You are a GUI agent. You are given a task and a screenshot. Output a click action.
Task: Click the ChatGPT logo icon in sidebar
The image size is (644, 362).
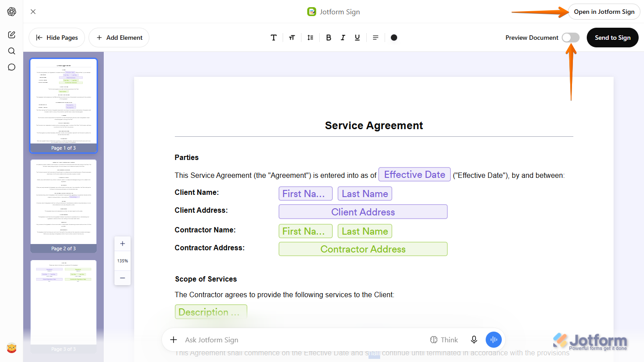tap(12, 12)
